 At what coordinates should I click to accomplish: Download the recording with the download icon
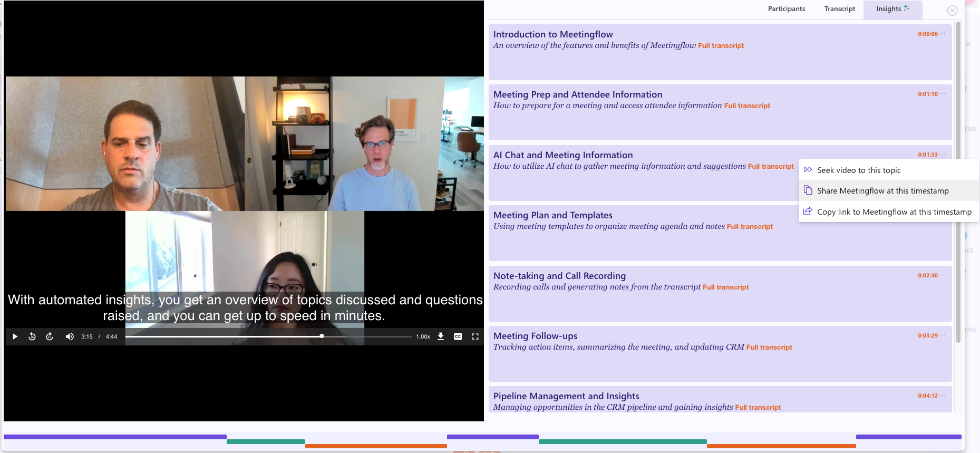(x=441, y=336)
